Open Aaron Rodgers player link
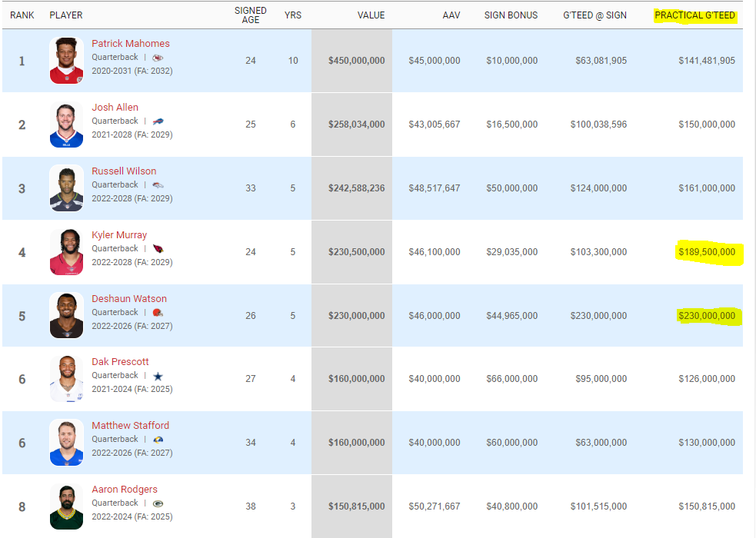 click(125, 490)
